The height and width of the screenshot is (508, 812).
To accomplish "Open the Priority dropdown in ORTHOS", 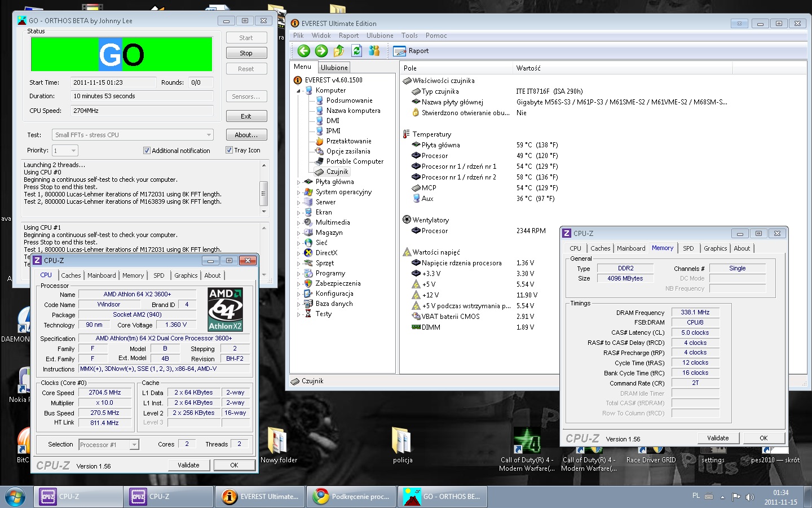I will click(65, 151).
